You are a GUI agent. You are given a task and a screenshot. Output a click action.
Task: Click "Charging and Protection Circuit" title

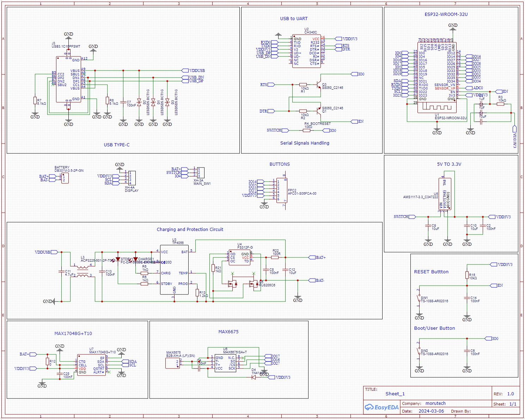tap(190, 229)
